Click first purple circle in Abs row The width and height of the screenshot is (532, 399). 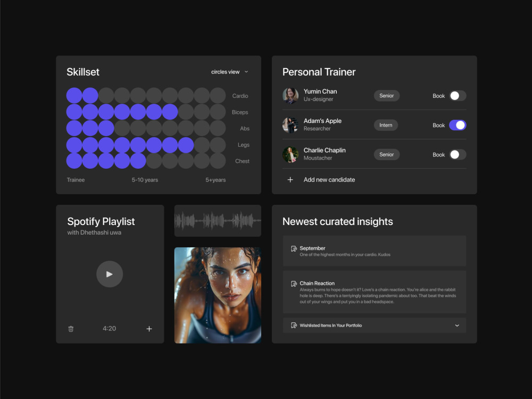point(74,128)
